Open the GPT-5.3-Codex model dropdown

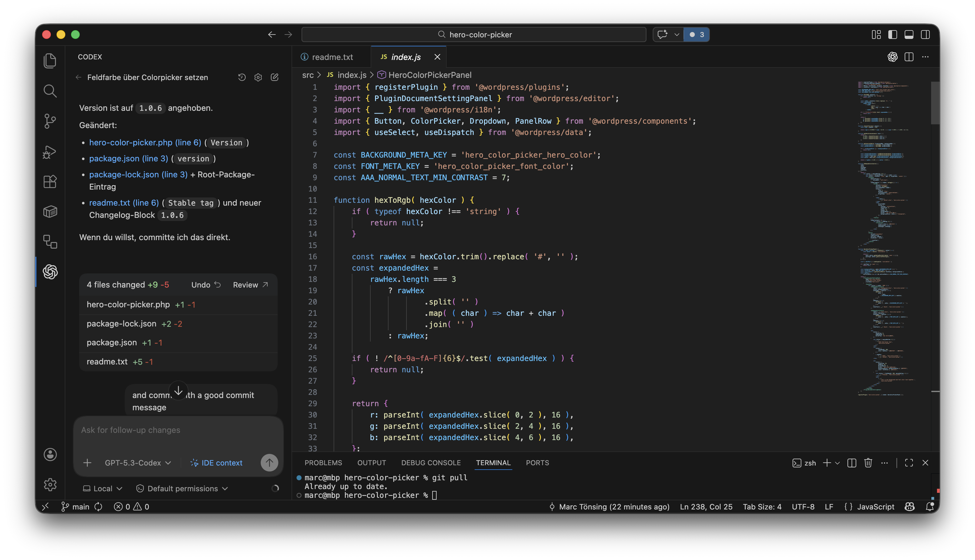click(138, 463)
